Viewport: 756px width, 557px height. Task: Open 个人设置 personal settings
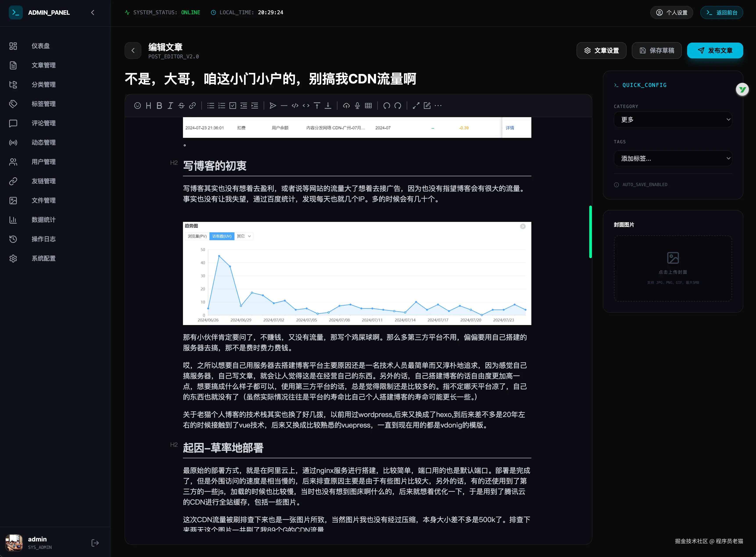click(671, 13)
